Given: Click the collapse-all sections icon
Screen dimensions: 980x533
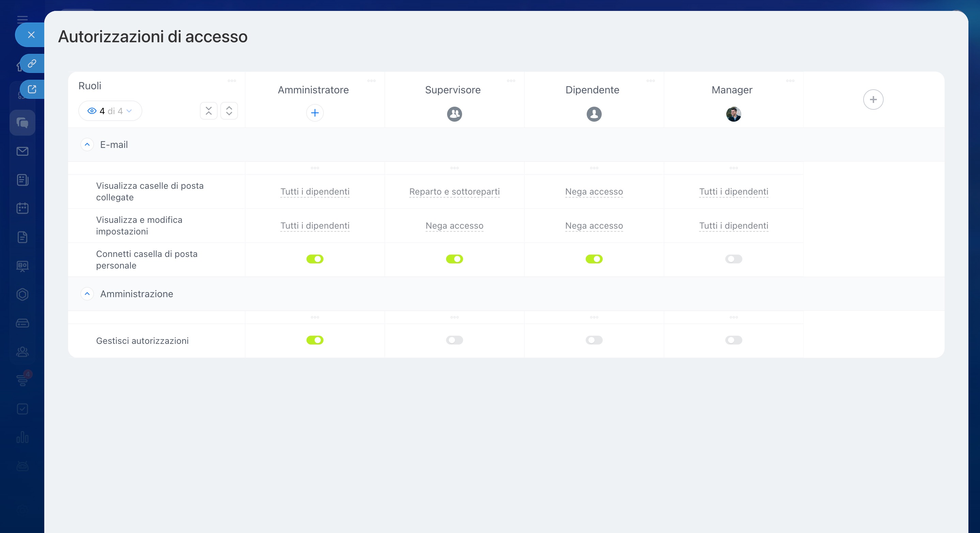Looking at the screenshot, I should [208, 111].
